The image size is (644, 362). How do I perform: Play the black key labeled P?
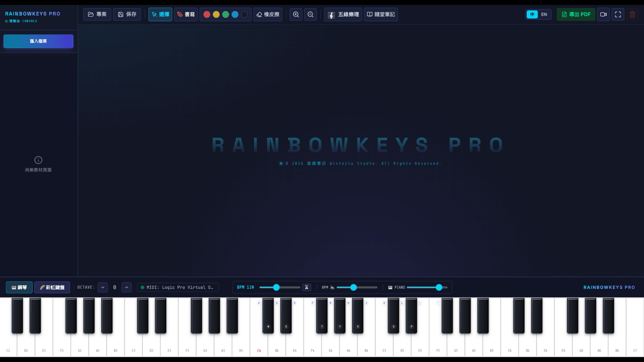tap(412, 315)
